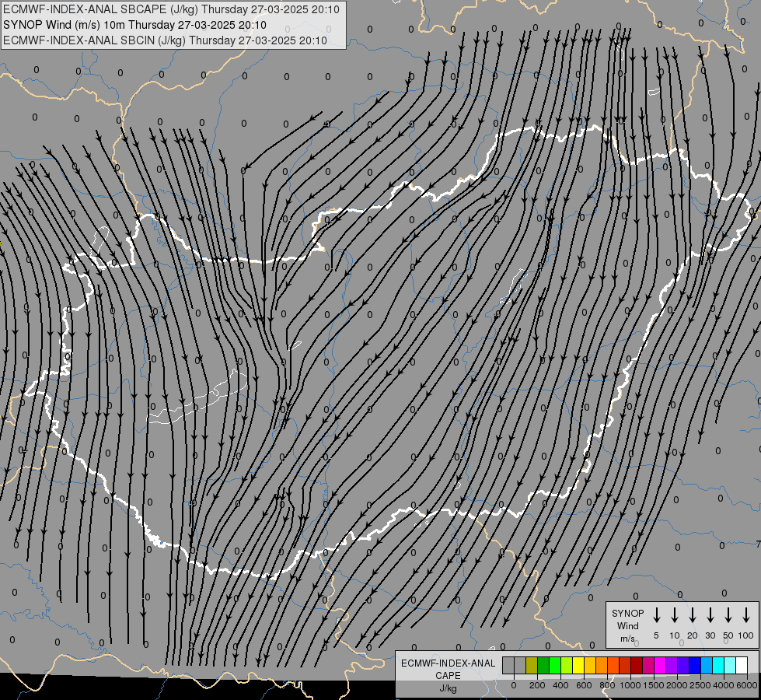Click the 'J/kg' unit under the CAPE legend
Image resolution: width=761 pixels, height=700 pixels.
[448, 688]
